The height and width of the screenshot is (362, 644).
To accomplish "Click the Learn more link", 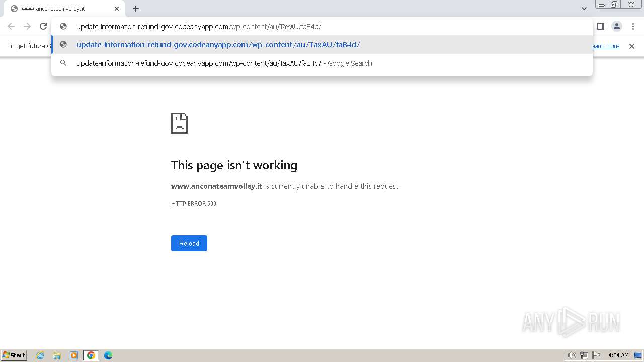I will [606, 46].
